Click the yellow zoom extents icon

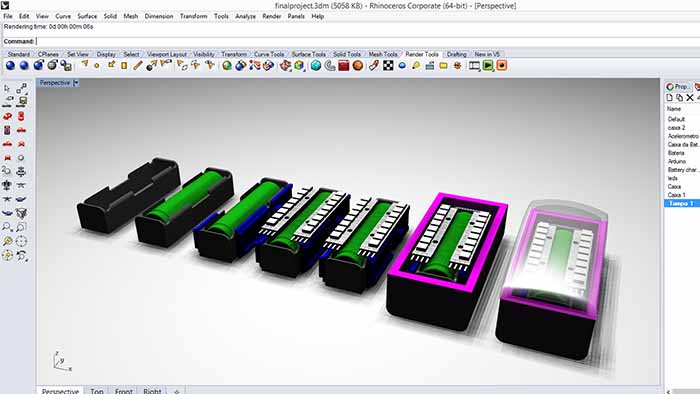7,241
